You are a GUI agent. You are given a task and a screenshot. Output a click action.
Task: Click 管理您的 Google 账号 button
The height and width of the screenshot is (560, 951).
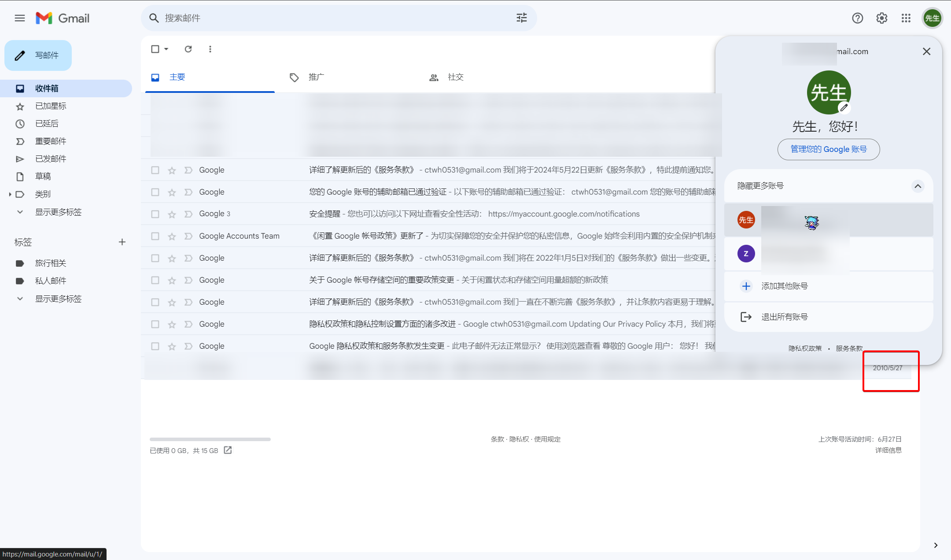click(x=829, y=149)
